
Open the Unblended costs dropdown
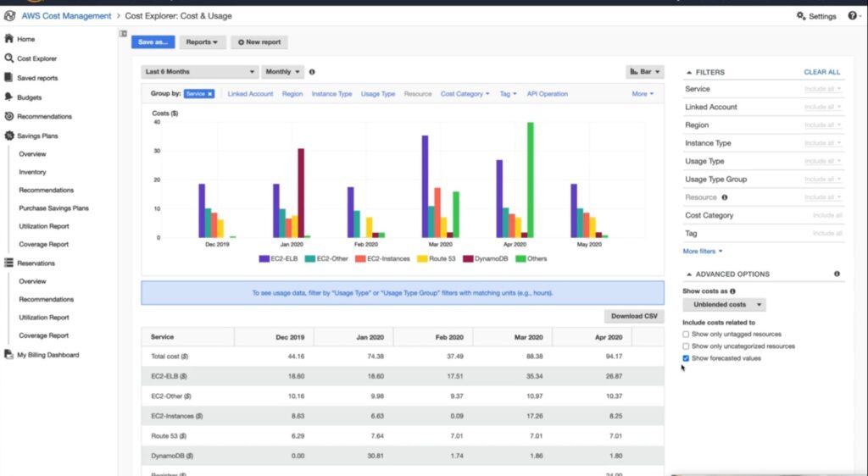[x=724, y=305]
